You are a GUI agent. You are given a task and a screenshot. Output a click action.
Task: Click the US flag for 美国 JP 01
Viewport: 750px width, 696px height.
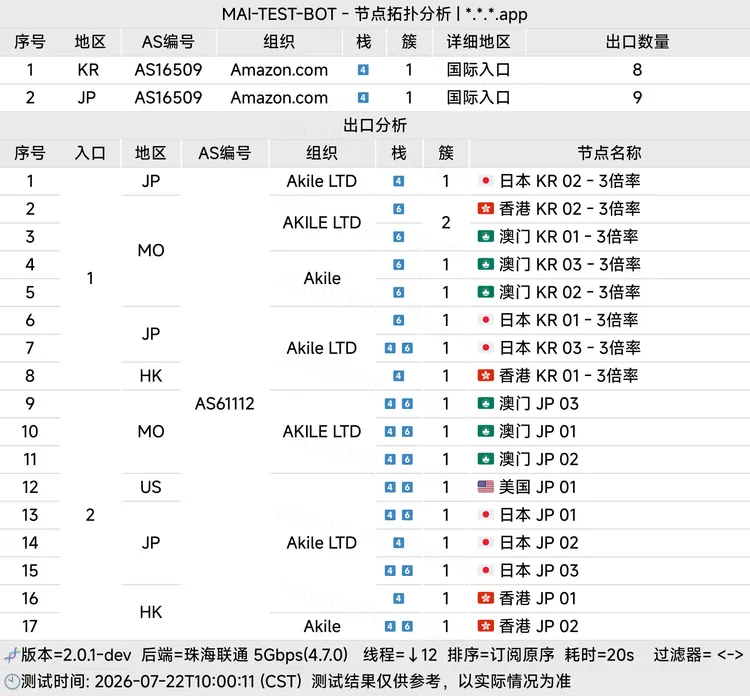point(485,487)
